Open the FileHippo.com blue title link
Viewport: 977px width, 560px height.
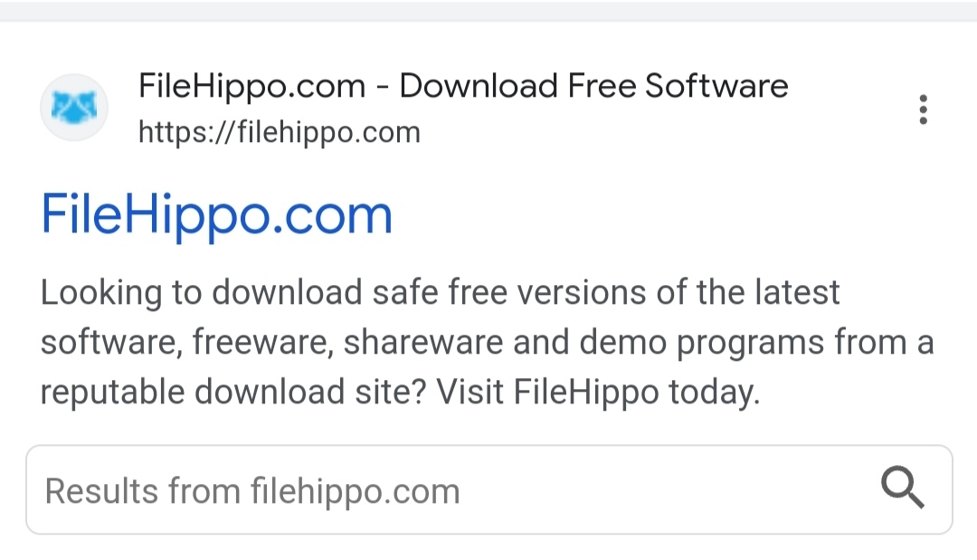tap(217, 215)
